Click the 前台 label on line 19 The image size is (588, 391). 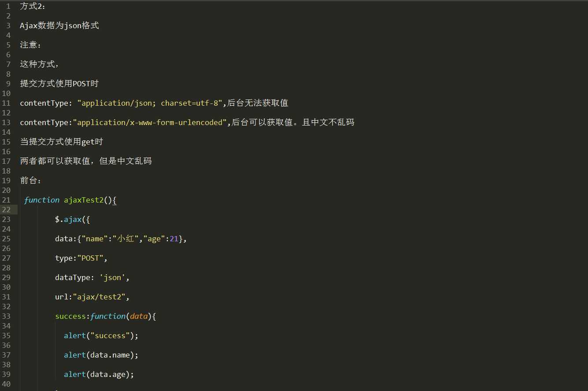click(x=30, y=181)
